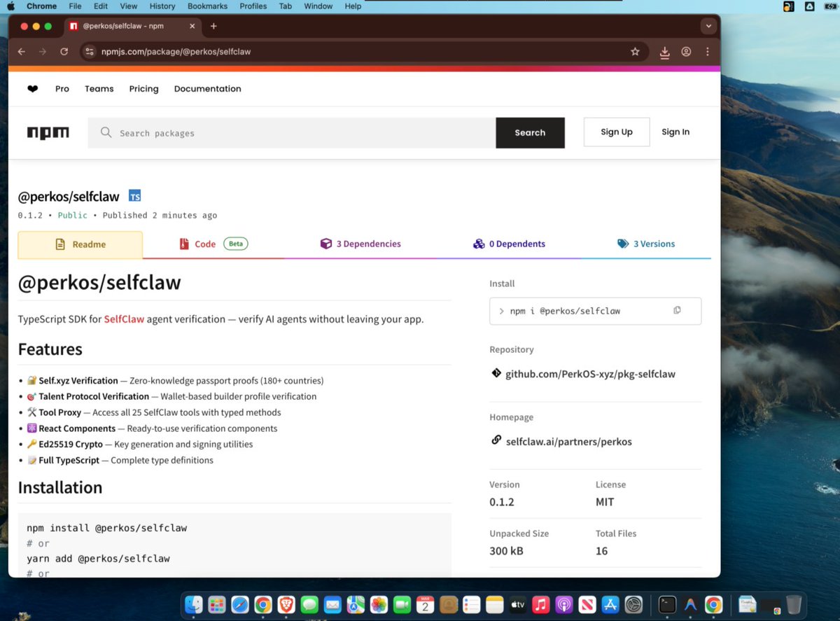Open the Bookmarks menu

207,6
